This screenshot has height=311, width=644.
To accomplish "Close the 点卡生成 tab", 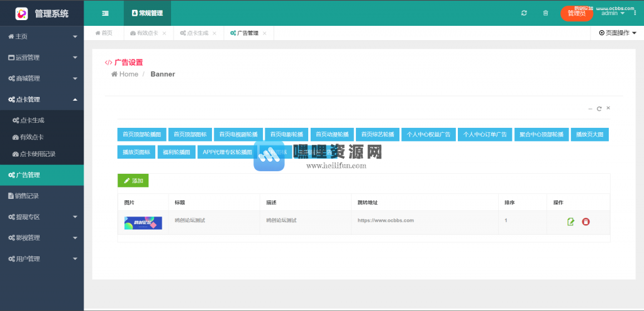I will coord(214,33).
